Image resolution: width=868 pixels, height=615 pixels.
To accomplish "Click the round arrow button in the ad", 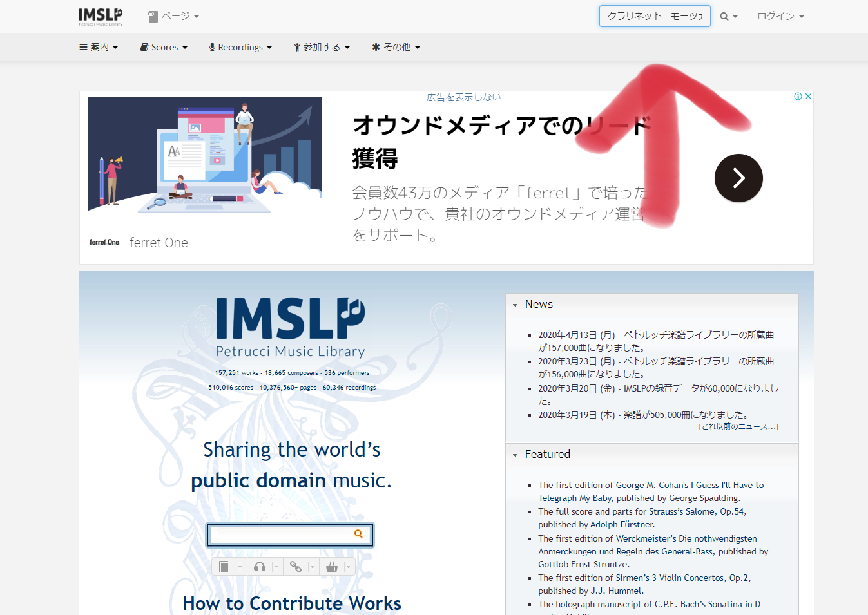I will [x=738, y=178].
